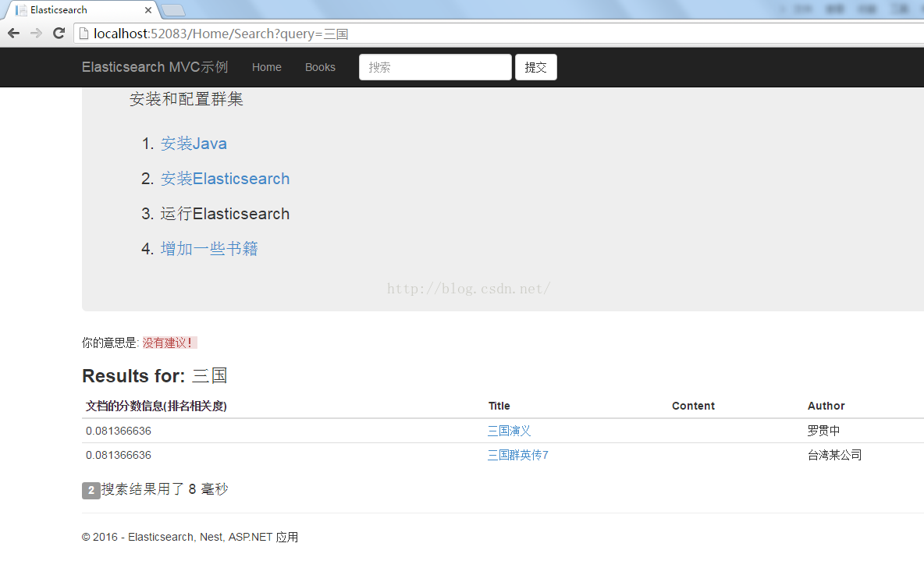924x561 pixels.
Task: Open the 增加一些书籍 link
Action: tap(209, 249)
